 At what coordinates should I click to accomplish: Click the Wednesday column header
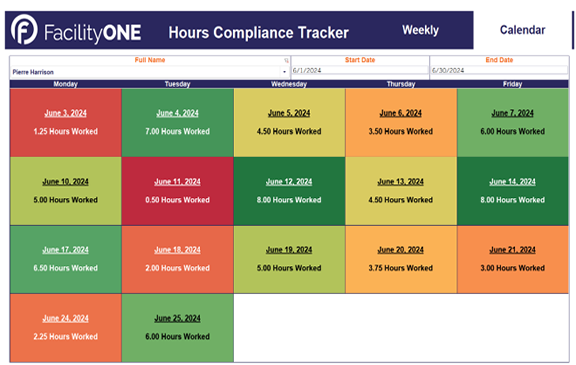pyautogui.click(x=289, y=84)
